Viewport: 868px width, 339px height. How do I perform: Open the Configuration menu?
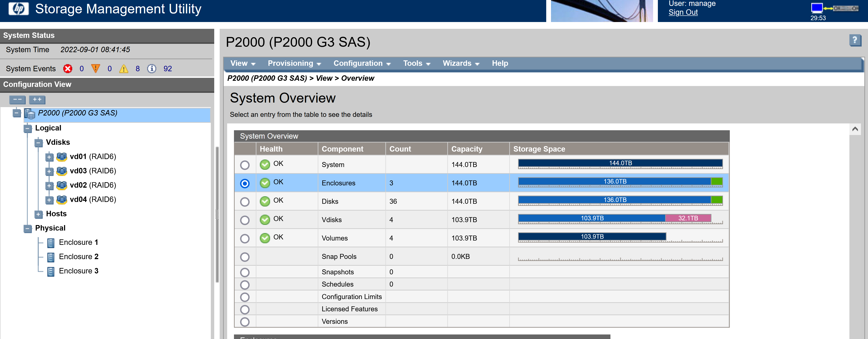pos(362,63)
